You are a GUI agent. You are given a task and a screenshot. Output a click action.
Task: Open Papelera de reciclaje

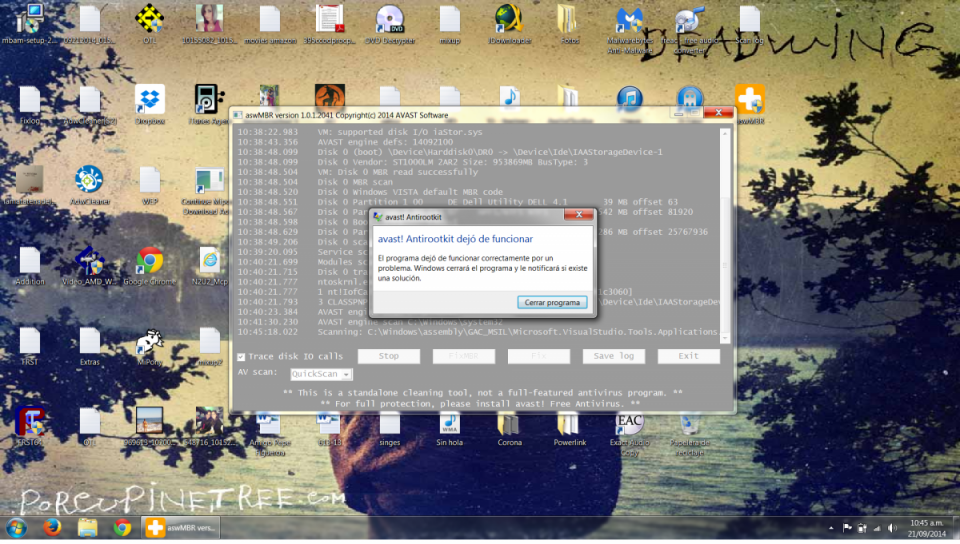(689, 433)
